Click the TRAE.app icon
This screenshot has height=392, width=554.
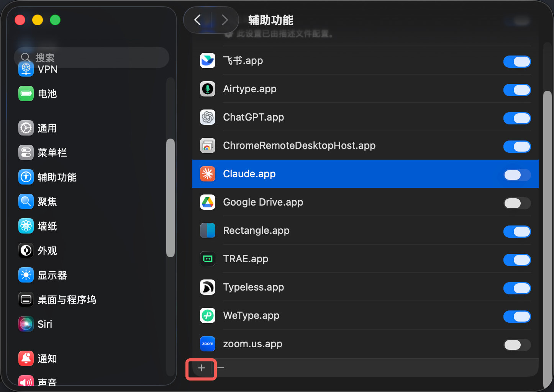click(x=207, y=259)
